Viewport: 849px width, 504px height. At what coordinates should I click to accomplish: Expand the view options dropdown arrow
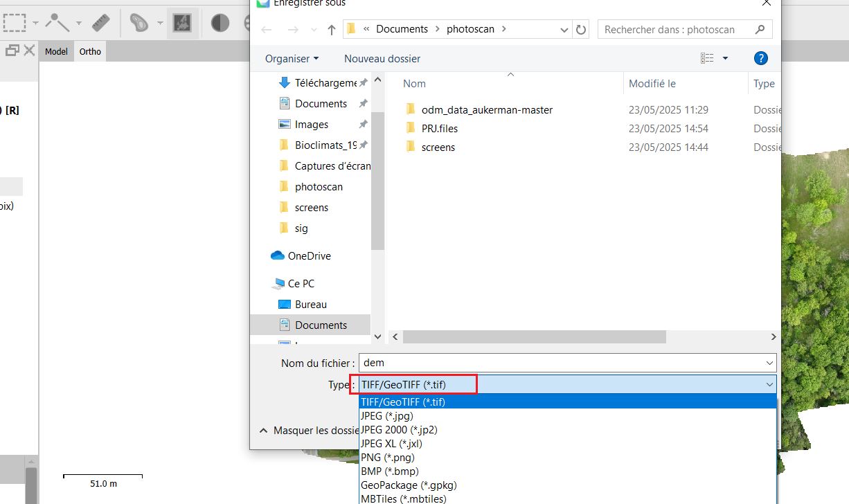point(725,59)
